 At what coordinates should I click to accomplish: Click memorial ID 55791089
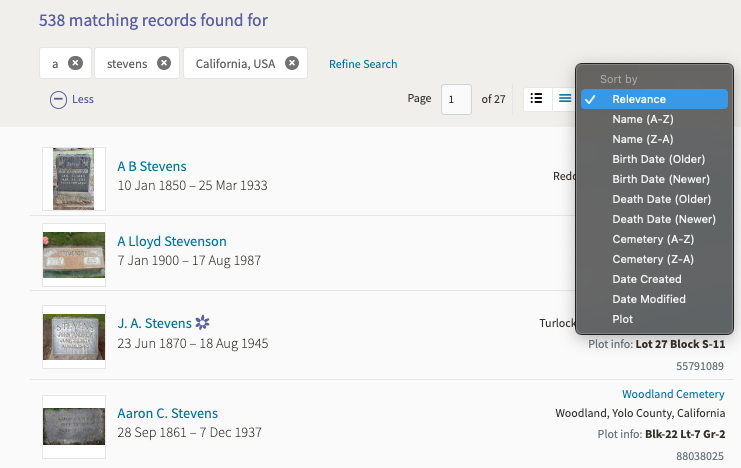(x=700, y=366)
